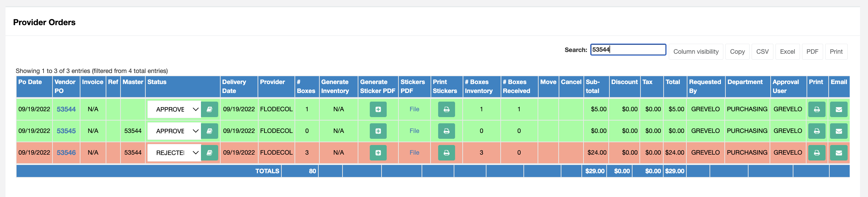Viewport: 868px width, 197px height.
Task: Generate sticker PDF for PO 53544
Action: (x=378, y=109)
